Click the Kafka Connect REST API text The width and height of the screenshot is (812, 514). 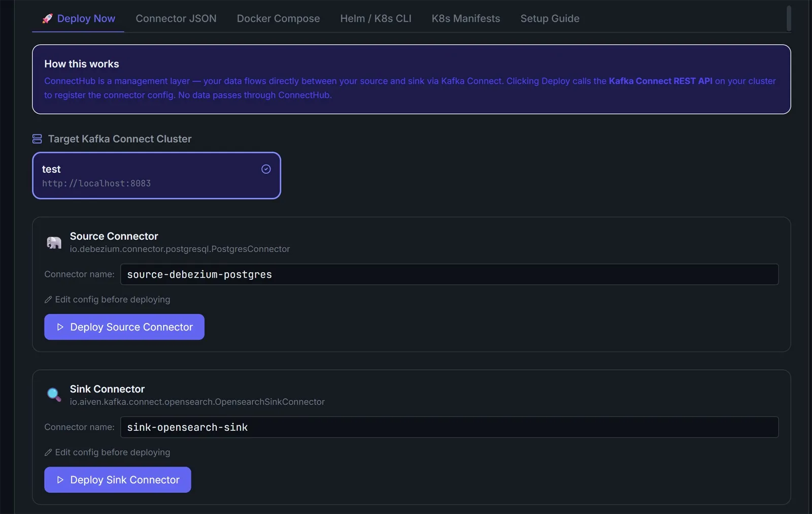(x=660, y=81)
